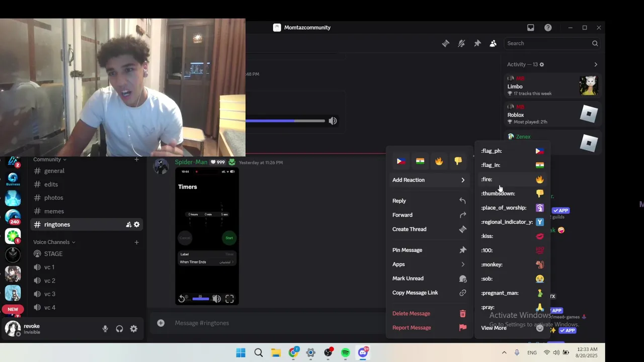Screen dimensions: 644x362
Task: Pick :place_of_worship: reaction
Action: click(x=512, y=208)
